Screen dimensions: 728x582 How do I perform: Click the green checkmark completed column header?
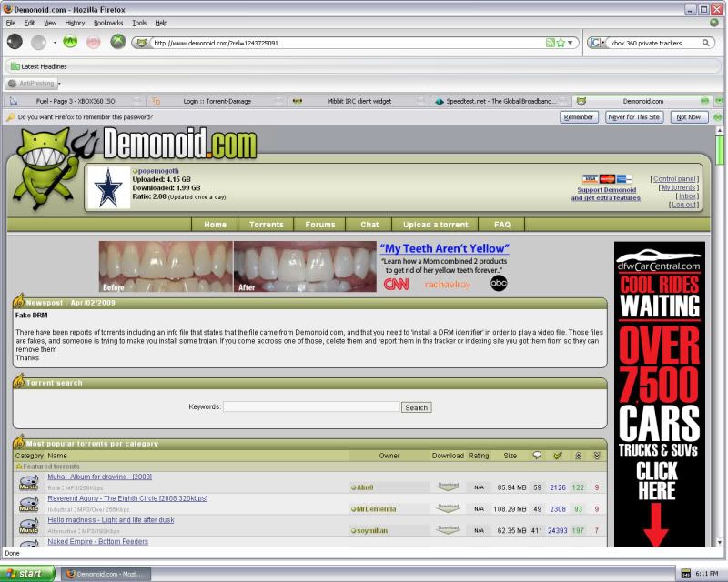(558, 456)
